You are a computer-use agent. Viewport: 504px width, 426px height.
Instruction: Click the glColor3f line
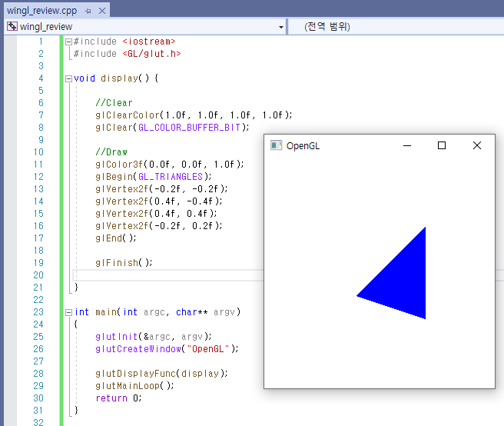point(169,165)
